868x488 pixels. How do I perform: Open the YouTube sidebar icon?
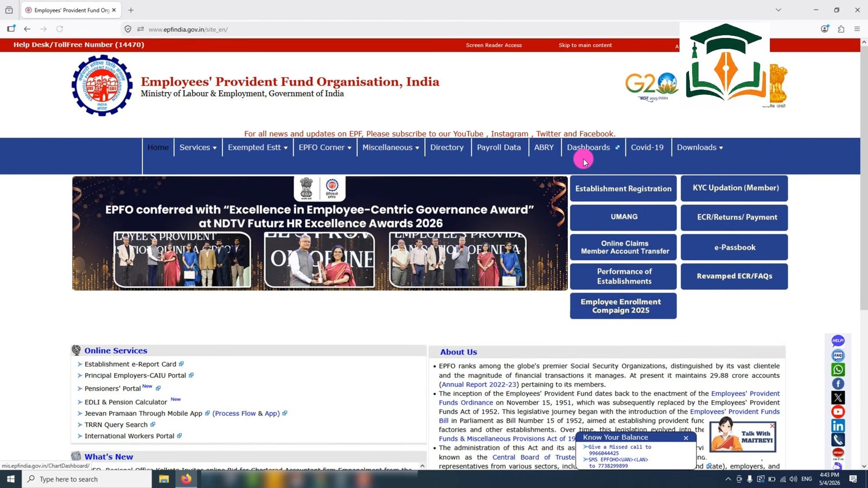(x=838, y=412)
